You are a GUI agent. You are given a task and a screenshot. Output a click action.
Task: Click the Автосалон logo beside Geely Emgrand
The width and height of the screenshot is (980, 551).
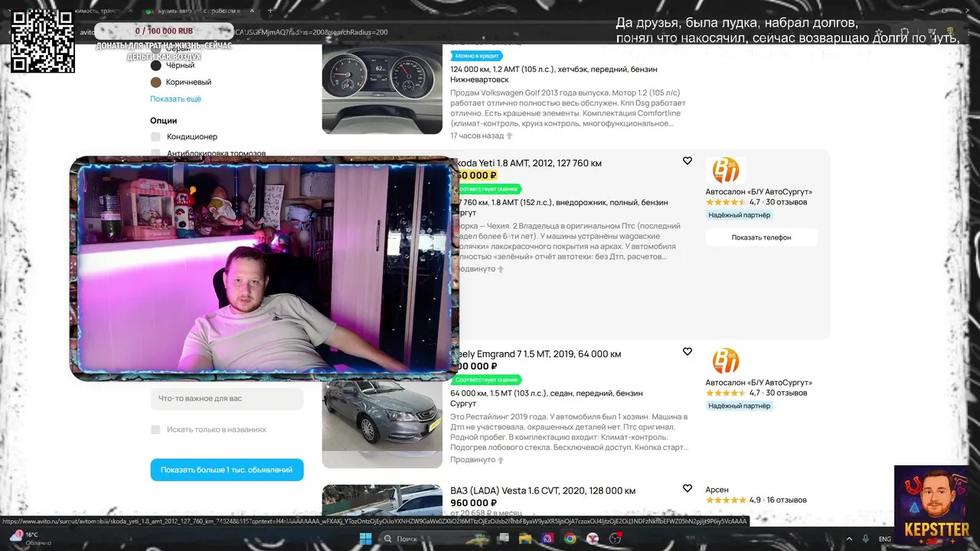(725, 361)
